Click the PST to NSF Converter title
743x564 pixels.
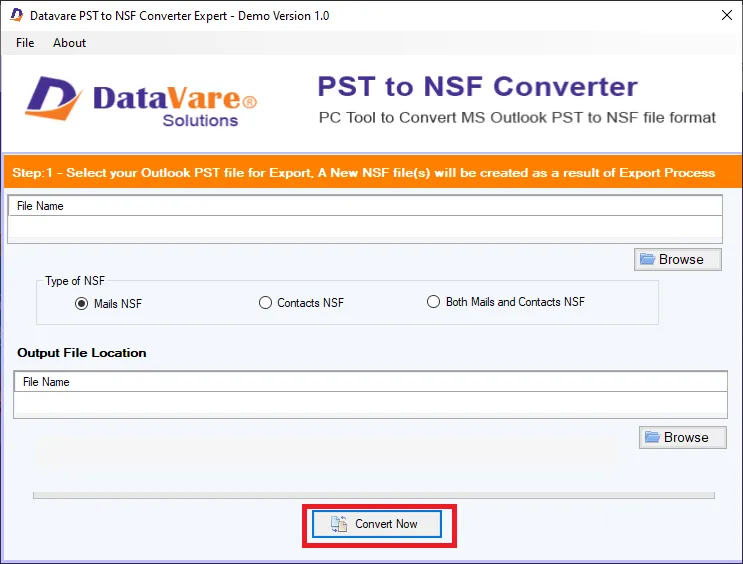coord(477,86)
